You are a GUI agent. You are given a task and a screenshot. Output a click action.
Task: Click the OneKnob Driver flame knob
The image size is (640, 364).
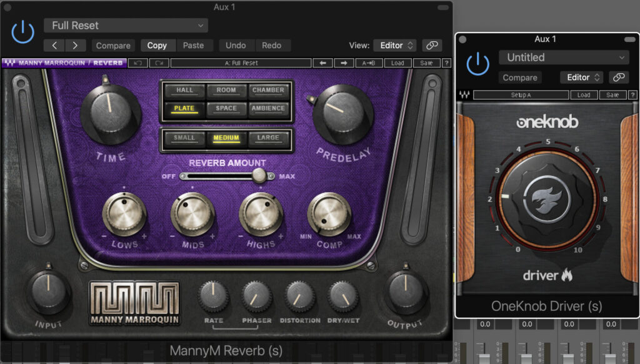(x=547, y=199)
